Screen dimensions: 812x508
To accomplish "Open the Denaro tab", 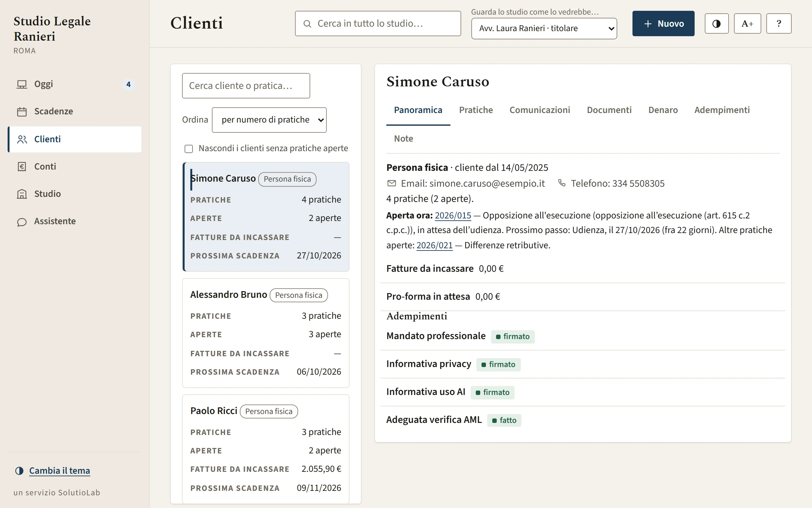I will 663,110.
